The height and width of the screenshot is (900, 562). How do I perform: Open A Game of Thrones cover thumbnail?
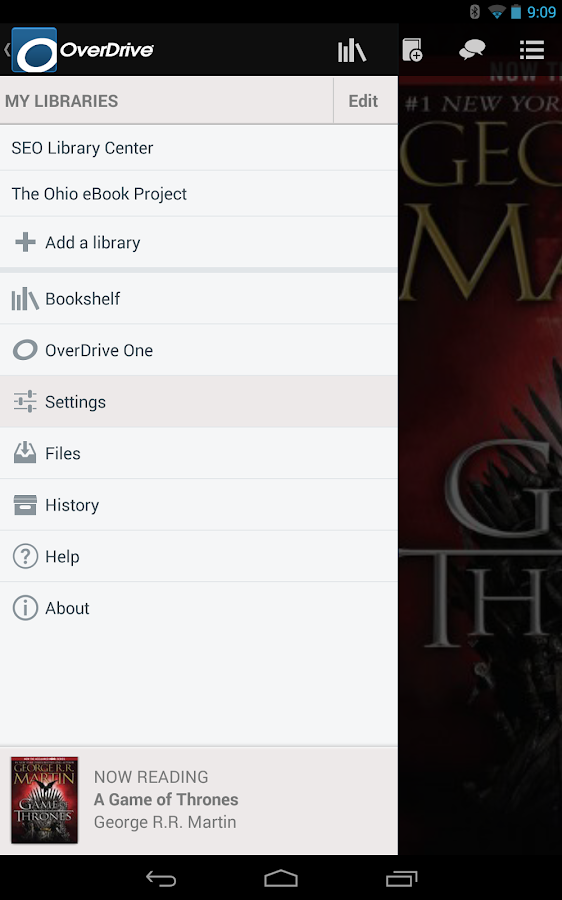(45, 800)
